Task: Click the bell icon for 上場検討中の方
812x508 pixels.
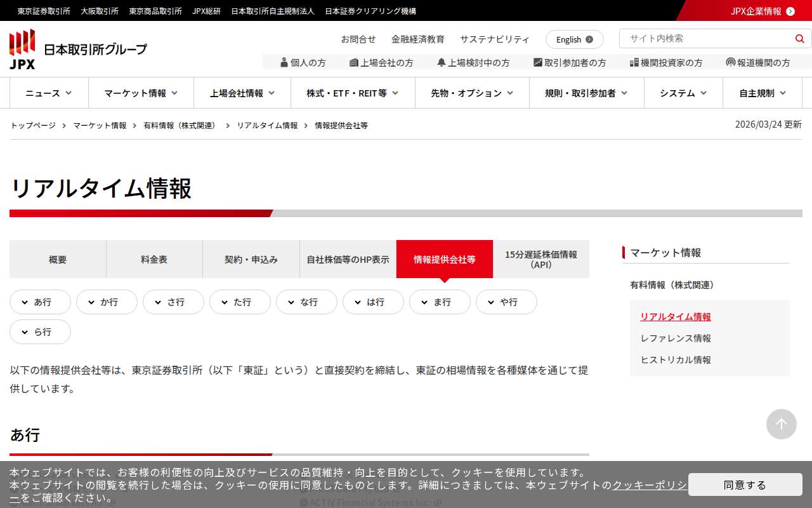Action: [x=442, y=62]
